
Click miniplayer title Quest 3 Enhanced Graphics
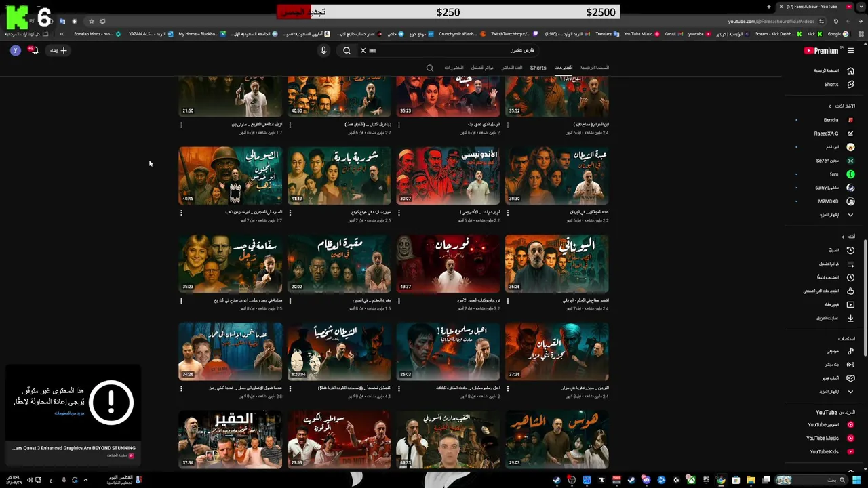coord(74,448)
